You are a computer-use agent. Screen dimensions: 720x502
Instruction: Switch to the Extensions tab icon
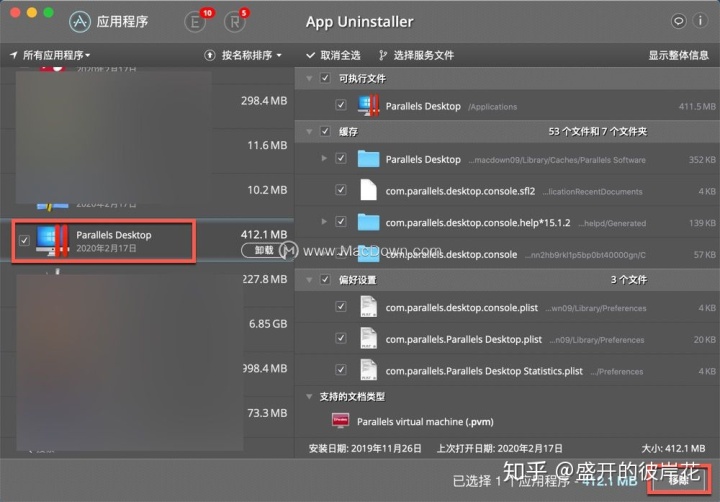click(195, 22)
